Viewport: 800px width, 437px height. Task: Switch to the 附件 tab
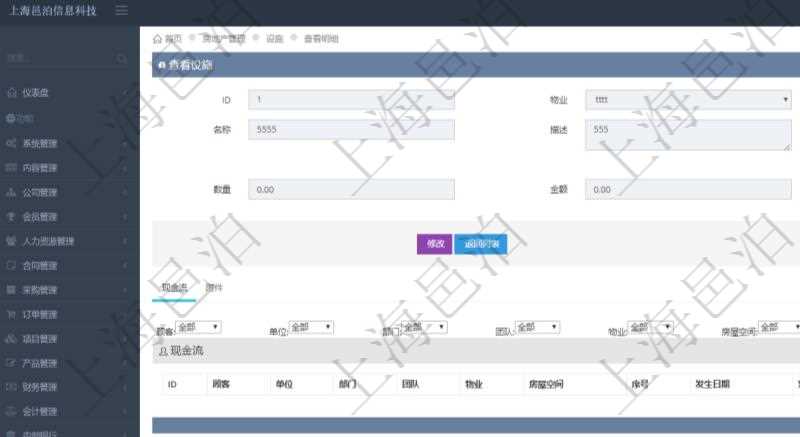coord(214,288)
